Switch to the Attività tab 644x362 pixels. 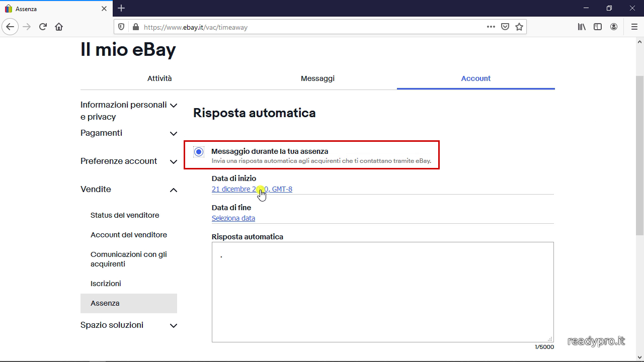point(159,78)
